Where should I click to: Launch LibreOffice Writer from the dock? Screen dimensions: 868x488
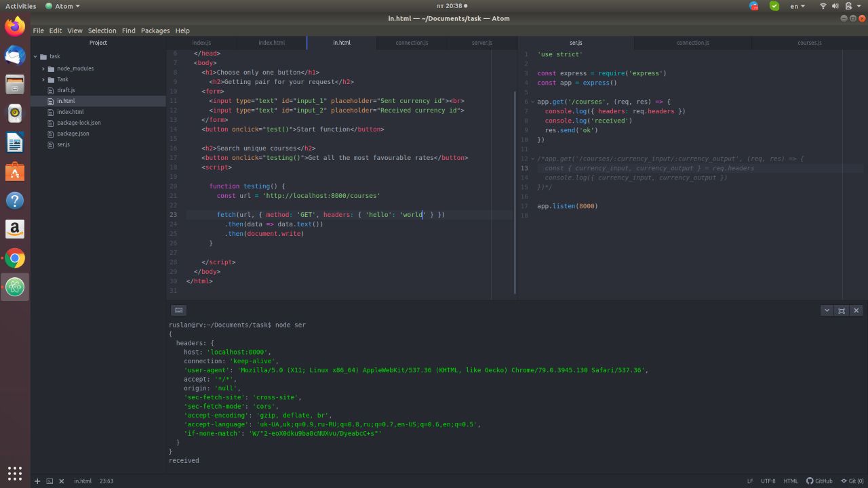[x=15, y=143]
